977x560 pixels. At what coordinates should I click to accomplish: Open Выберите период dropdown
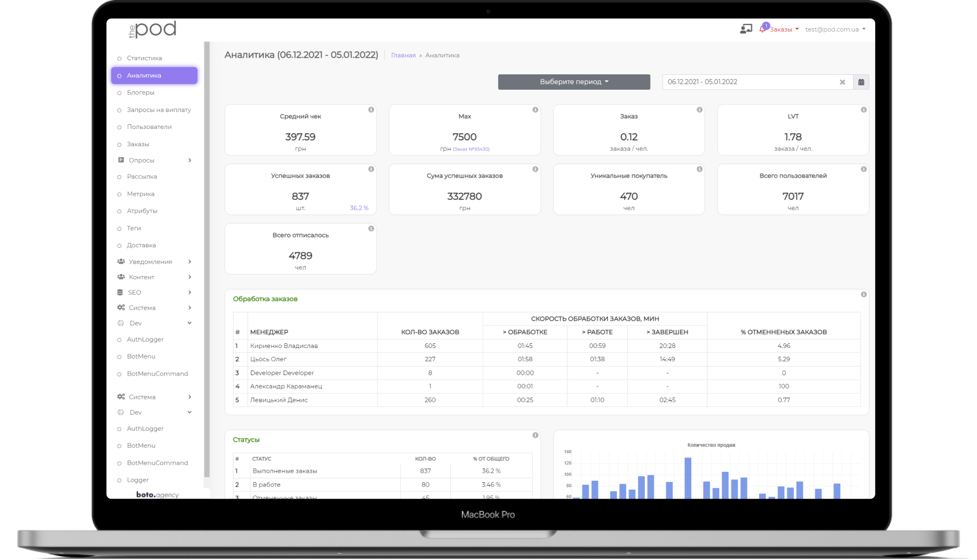click(574, 82)
